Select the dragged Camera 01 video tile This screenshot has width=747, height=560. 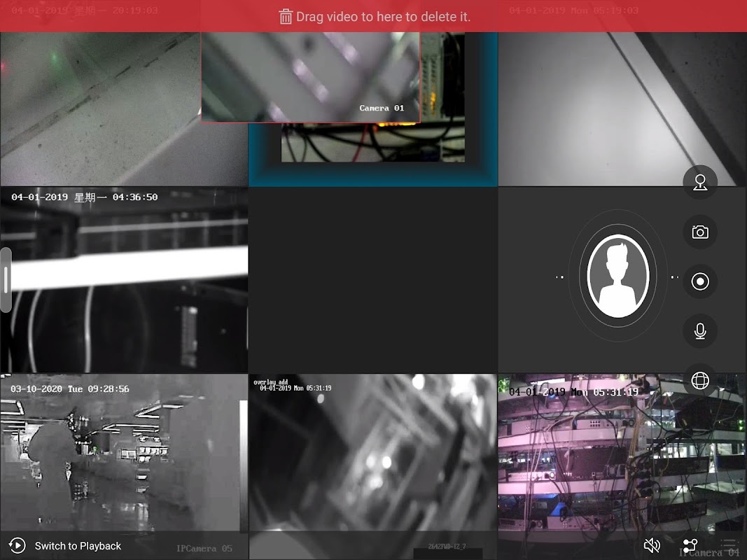pos(310,77)
